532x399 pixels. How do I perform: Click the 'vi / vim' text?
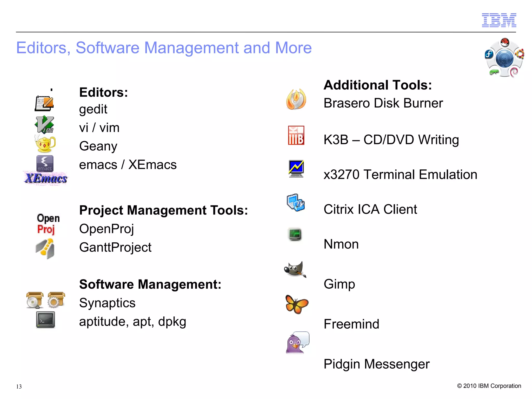[x=99, y=128]
